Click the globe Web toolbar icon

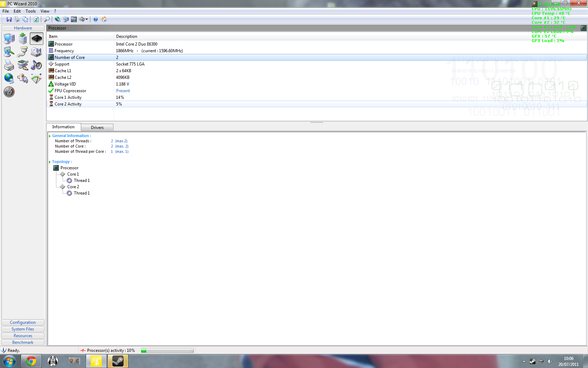point(58,19)
